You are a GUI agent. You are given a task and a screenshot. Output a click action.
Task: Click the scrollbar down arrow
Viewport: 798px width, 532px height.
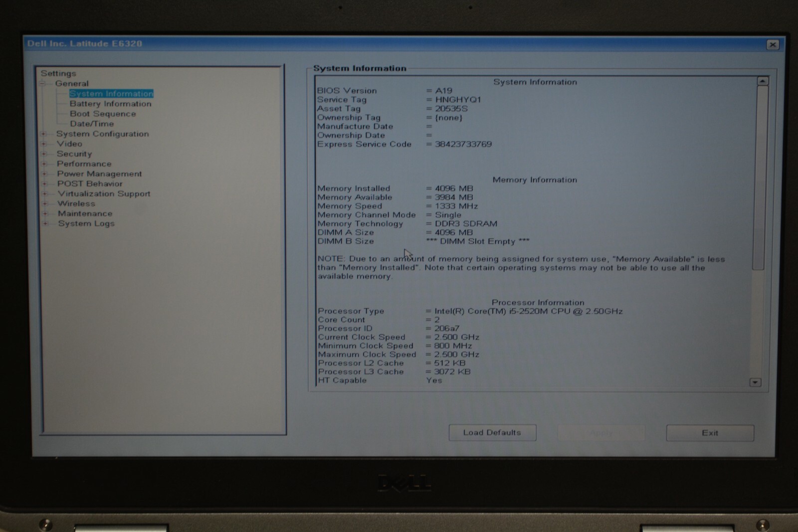coord(755,382)
